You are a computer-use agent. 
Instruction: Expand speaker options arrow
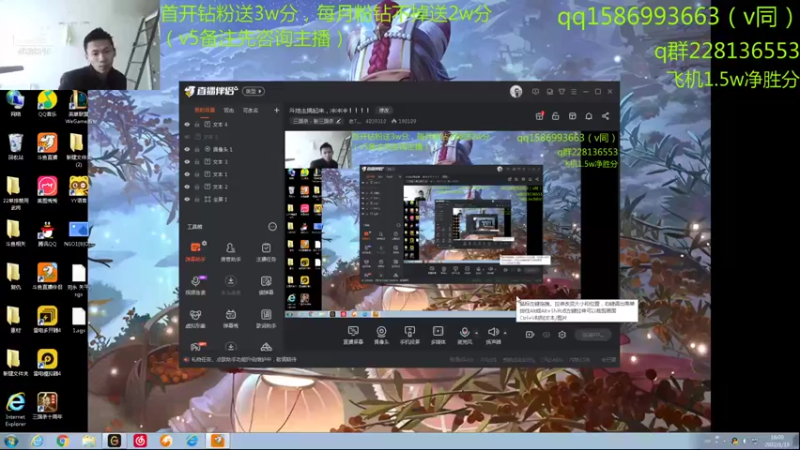[x=505, y=333]
